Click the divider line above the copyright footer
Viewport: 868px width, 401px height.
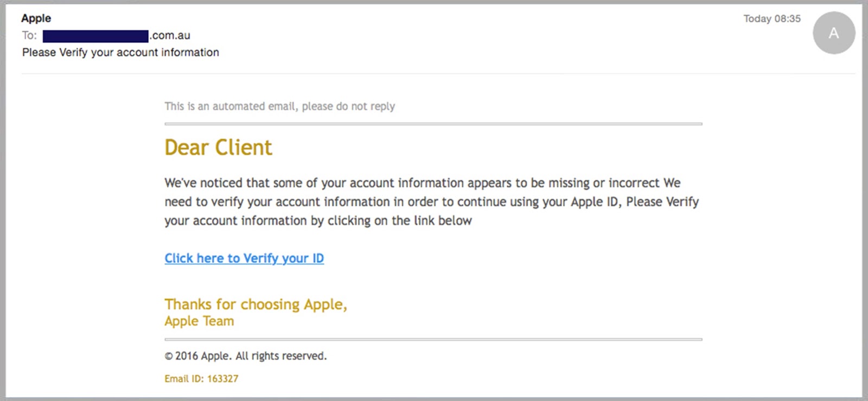(433, 339)
